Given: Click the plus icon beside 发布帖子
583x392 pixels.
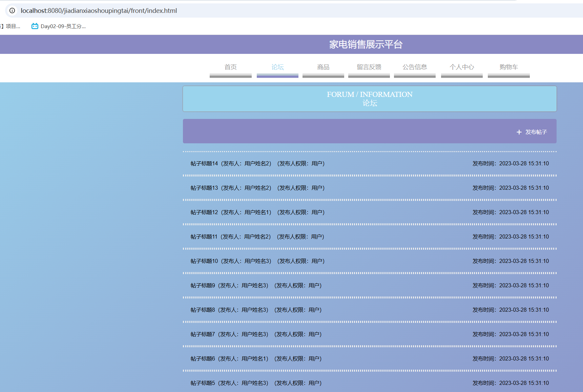Looking at the screenshot, I should (x=519, y=132).
